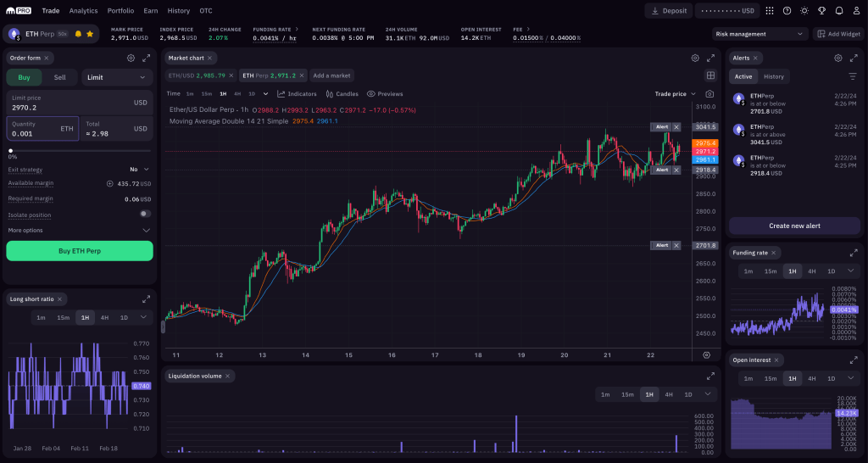The width and height of the screenshot is (868, 463).
Task: Go to the Portfolio menu
Action: [120, 11]
